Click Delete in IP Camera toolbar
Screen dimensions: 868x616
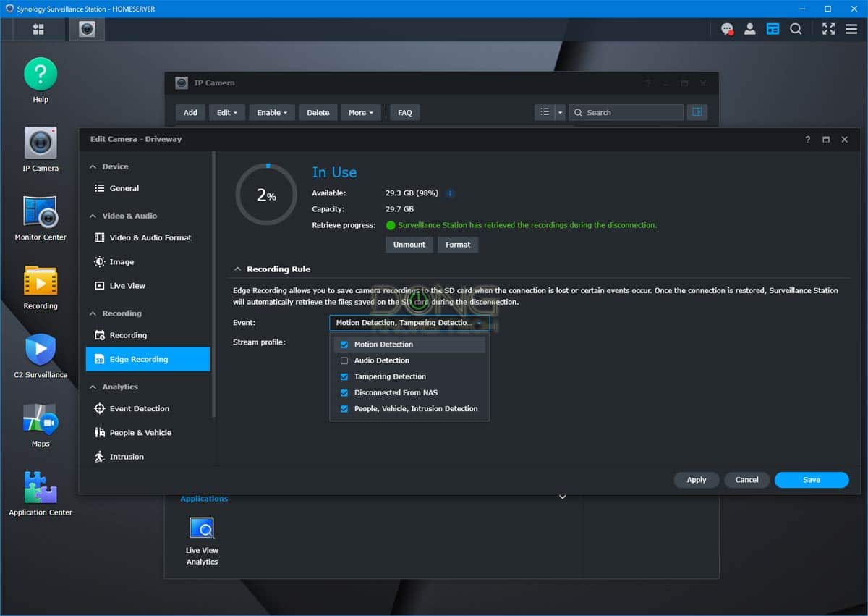point(318,112)
